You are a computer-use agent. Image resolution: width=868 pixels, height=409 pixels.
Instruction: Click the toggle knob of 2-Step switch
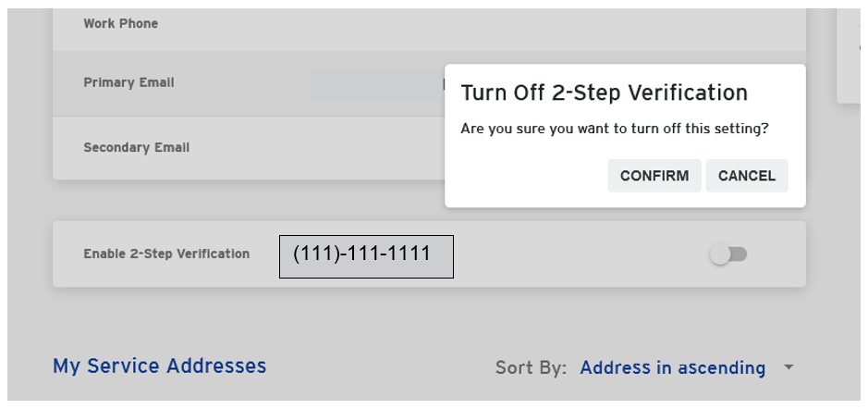(720, 254)
